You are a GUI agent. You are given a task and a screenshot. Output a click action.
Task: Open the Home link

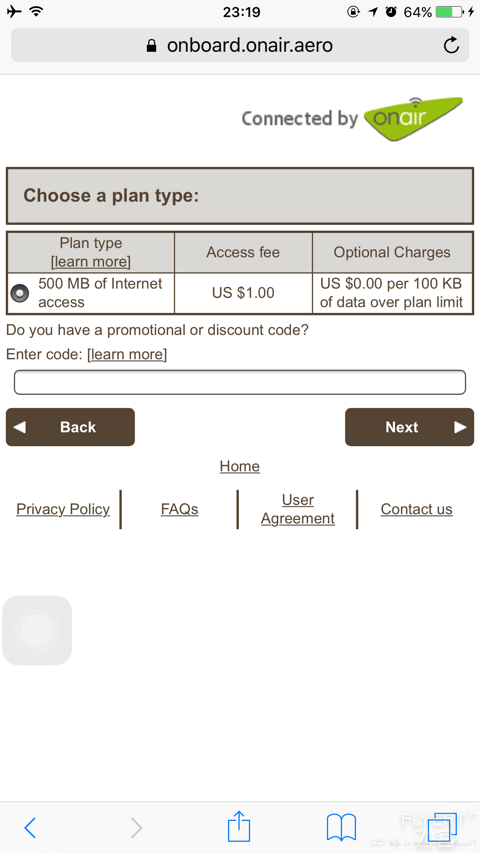click(240, 466)
